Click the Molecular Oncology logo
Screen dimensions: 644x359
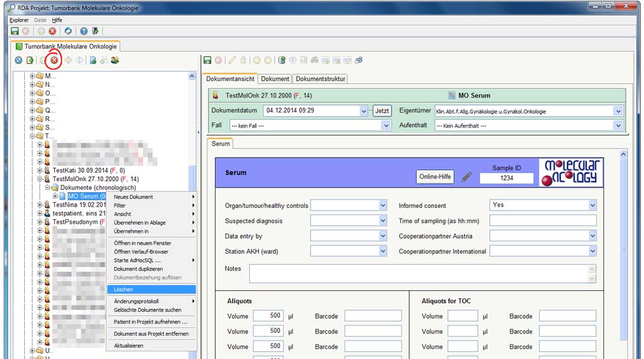pos(571,173)
